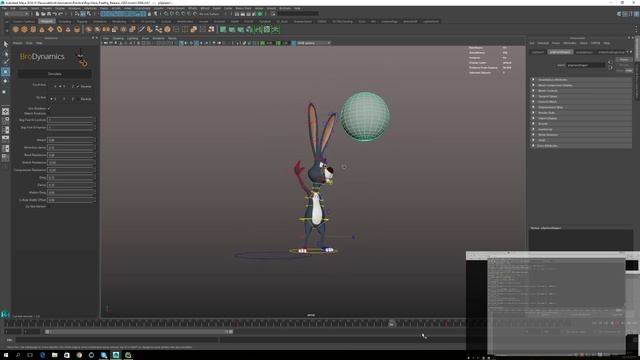
Task: Click the Bend Resistance value field
Action: 71,155
